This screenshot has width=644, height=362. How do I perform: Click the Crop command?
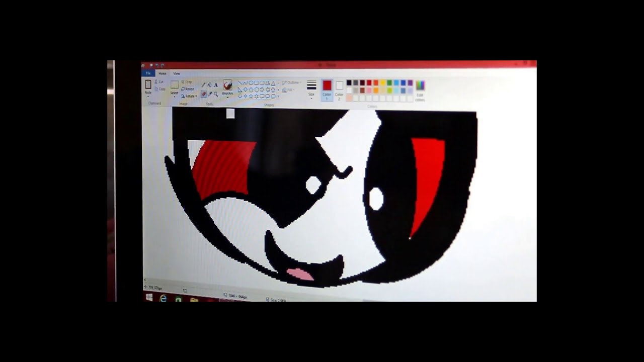pyautogui.click(x=187, y=82)
